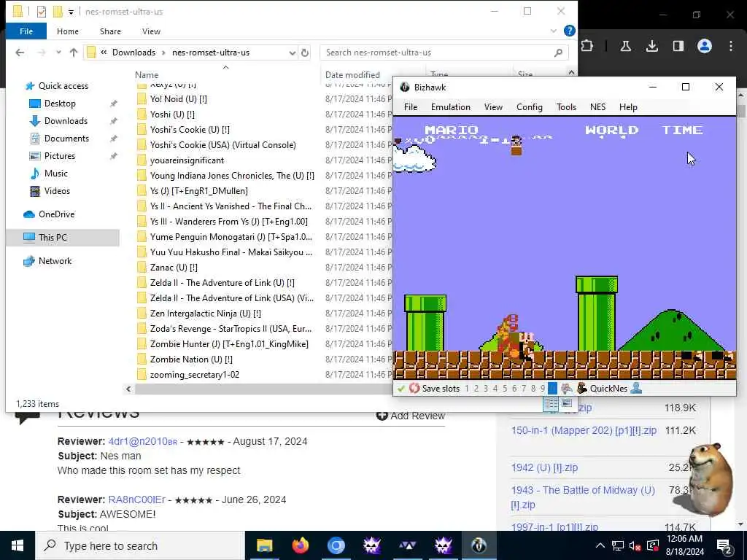Download 150-in-1 (Mapper 202) zip link
The image size is (747, 560).
[x=584, y=430]
